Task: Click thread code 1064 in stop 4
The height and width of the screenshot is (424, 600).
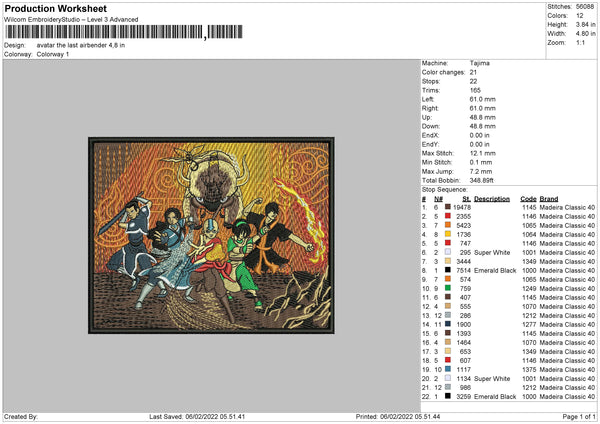Action: [529, 234]
